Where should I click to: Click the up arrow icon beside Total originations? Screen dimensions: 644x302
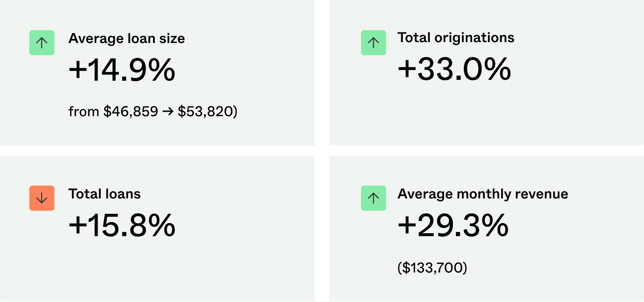[373, 43]
